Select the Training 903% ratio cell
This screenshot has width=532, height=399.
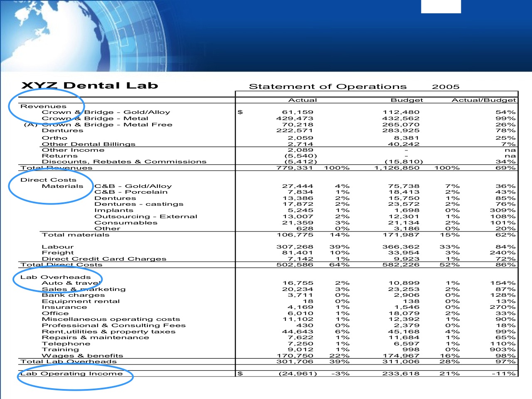point(502,350)
